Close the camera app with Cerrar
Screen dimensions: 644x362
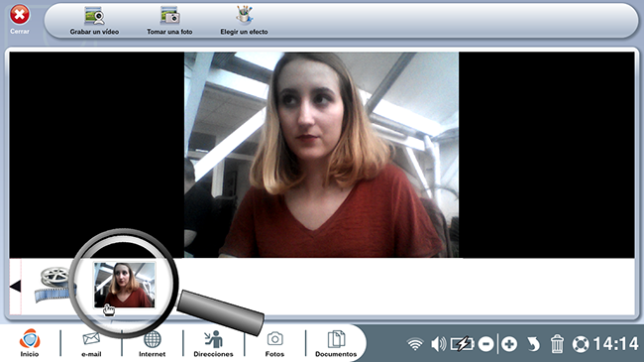click(x=19, y=15)
